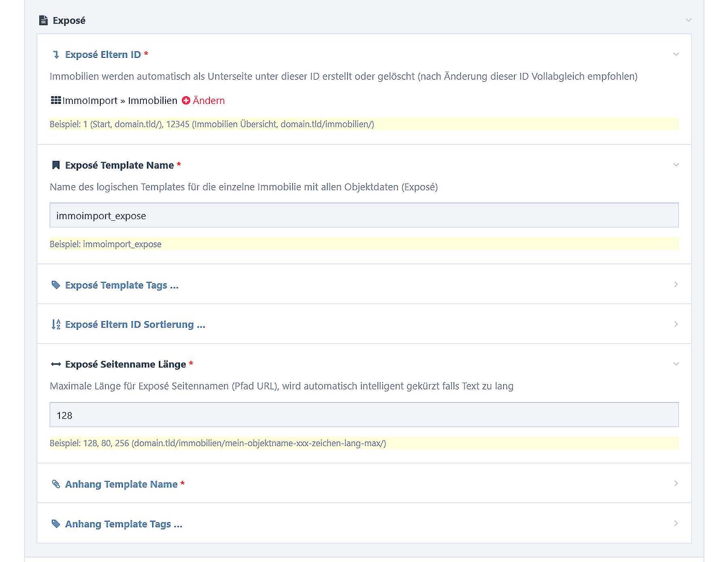This screenshot has width=728, height=562.
Task: Click the bookmark icon for Exposé Template Name
Action: 56,165
